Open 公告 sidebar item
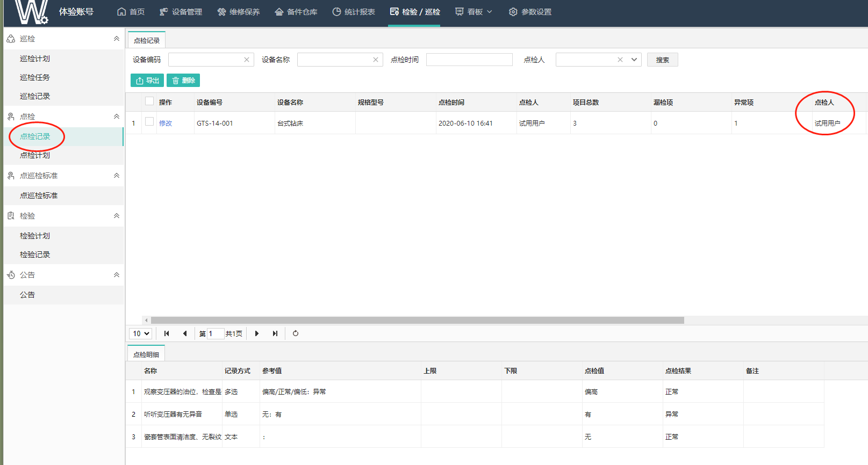 [27, 295]
